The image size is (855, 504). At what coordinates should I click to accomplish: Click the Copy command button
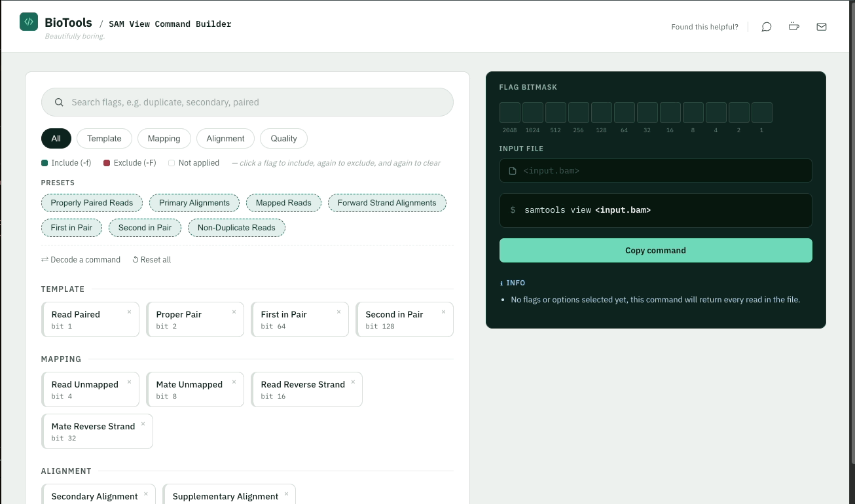[655, 250]
